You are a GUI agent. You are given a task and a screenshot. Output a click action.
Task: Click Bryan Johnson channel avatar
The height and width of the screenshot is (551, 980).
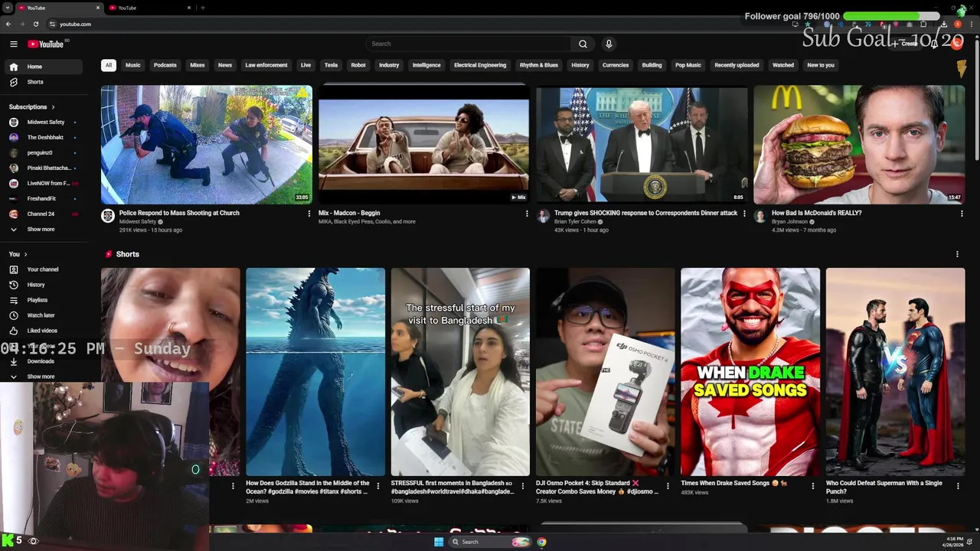(760, 217)
